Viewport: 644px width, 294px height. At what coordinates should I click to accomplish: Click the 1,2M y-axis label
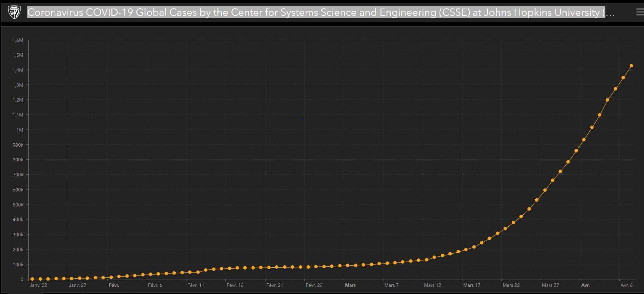18,100
